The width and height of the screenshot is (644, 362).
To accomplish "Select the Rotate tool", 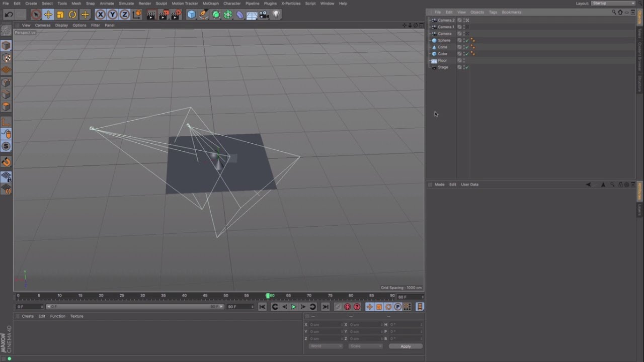I will pos(72,15).
